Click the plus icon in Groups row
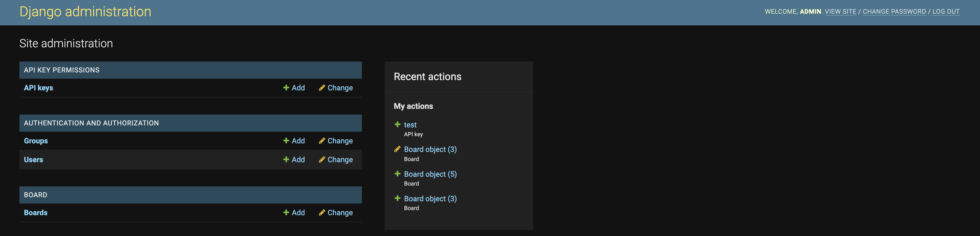The height and width of the screenshot is (236, 980). point(286,141)
